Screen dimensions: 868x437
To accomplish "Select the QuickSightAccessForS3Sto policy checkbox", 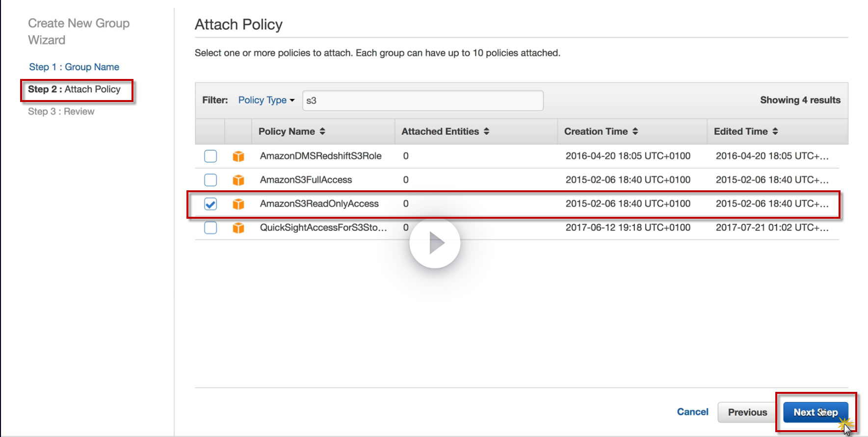I will [x=210, y=228].
